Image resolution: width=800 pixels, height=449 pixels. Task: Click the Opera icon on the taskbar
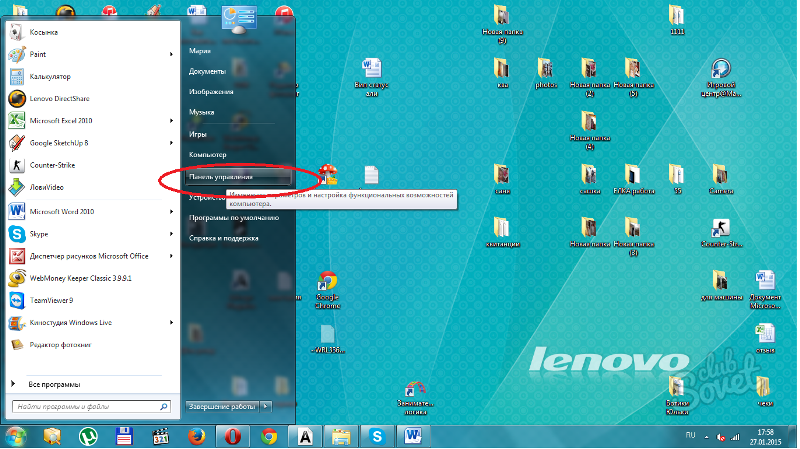231,436
